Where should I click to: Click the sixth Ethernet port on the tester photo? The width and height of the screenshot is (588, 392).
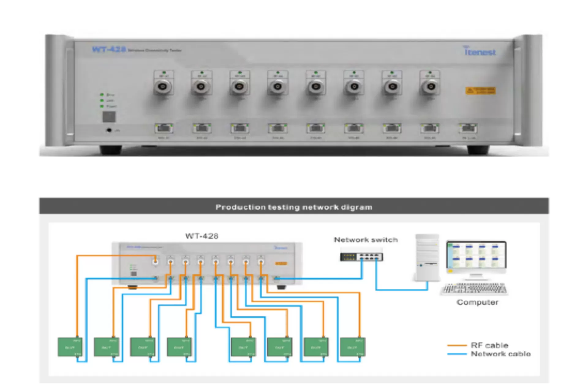pyautogui.click(x=354, y=128)
